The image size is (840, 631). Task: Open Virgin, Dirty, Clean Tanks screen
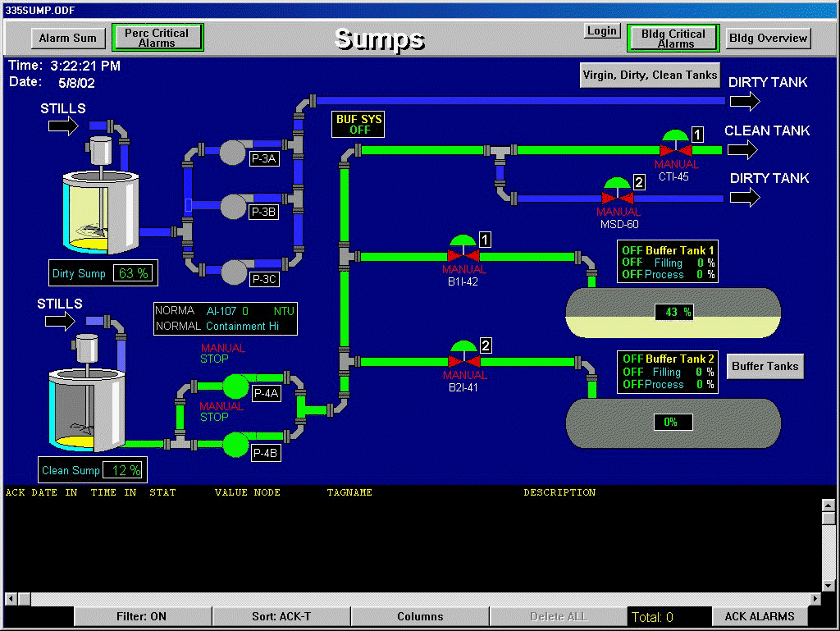click(650, 75)
